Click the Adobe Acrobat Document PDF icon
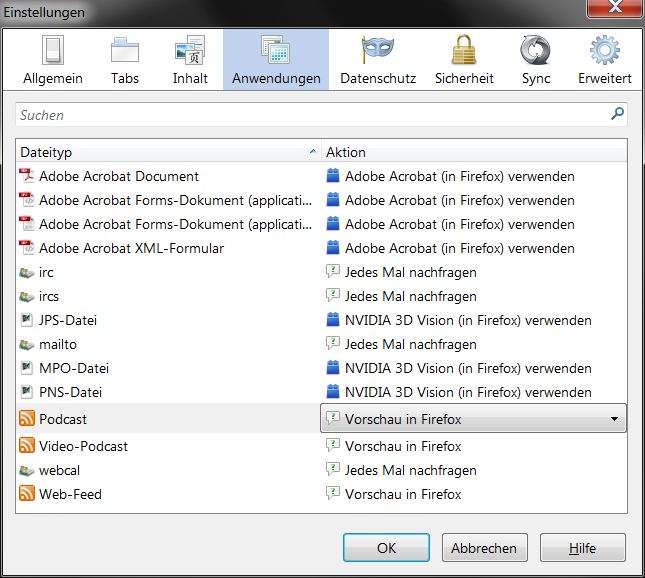The image size is (645, 578). 27,176
